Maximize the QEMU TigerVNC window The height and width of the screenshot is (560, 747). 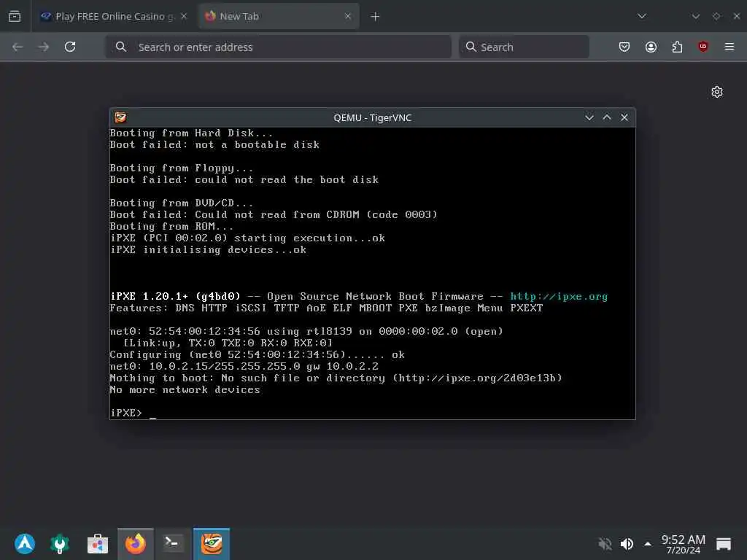coord(607,117)
